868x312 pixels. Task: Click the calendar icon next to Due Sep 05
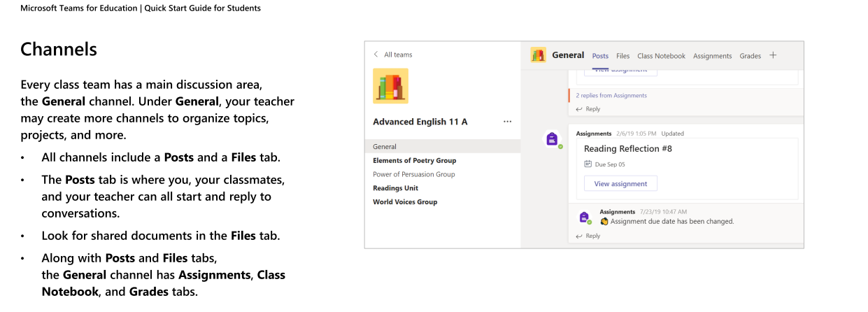pos(588,164)
